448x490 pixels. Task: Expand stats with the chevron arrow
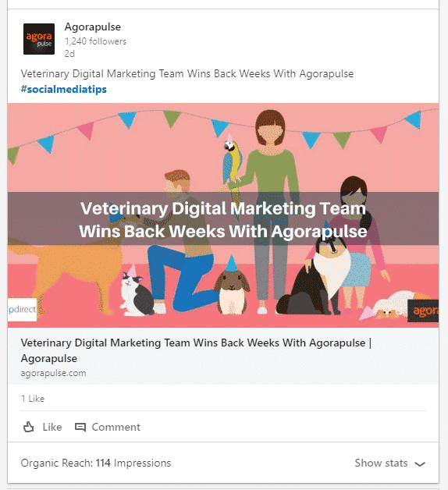tap(420, 463)
